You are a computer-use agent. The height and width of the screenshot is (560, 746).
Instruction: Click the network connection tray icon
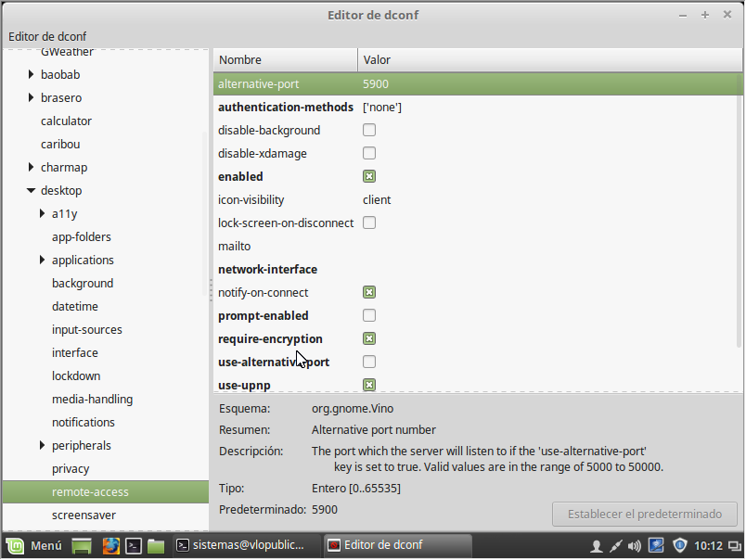[614, 545]
